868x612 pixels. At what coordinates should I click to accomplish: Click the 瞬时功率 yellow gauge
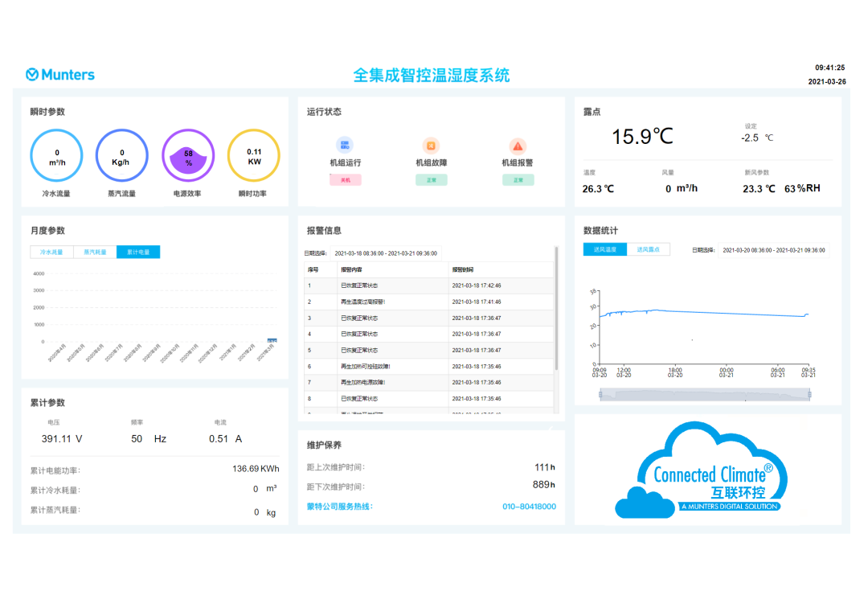[x=254, y=155]
